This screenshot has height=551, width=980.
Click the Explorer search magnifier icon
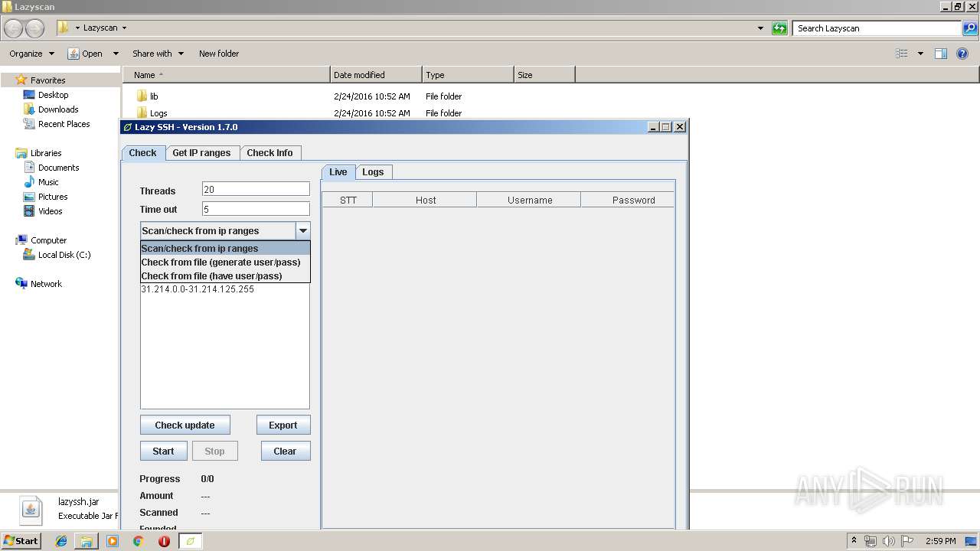click(x=969, y=28)
